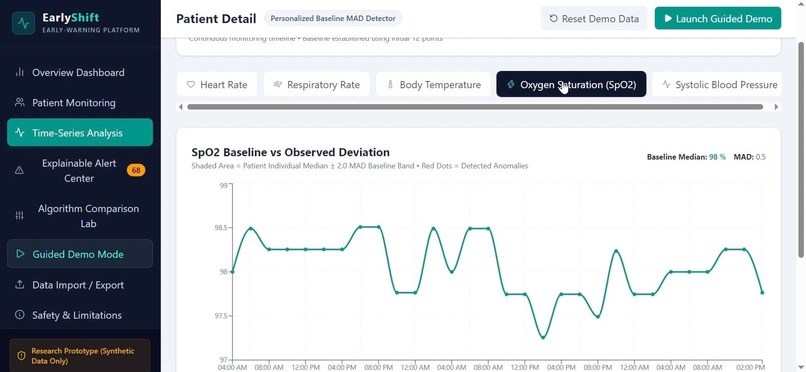Click the MAD: 0.5 value
The width and height of the screenshot is (806, 372).
click(x=749, y=157)
